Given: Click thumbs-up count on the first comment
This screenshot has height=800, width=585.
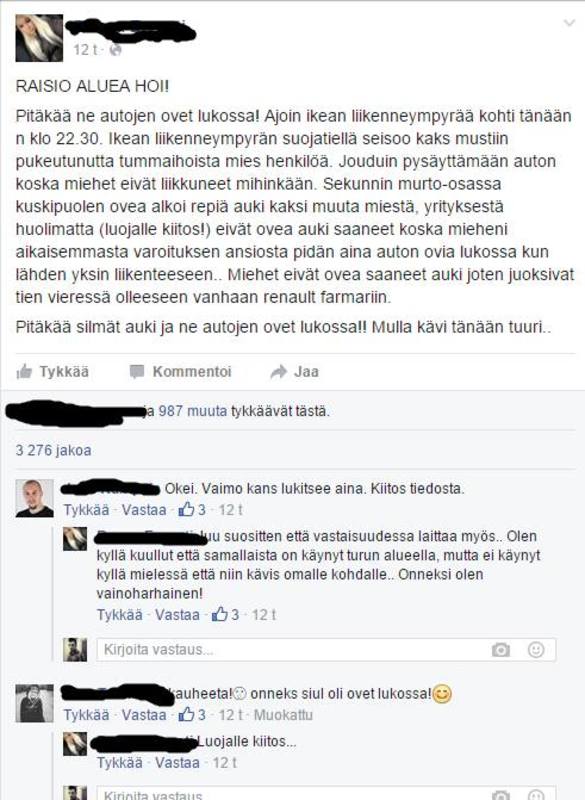Looking at the screenshot, I should point(192,510).
